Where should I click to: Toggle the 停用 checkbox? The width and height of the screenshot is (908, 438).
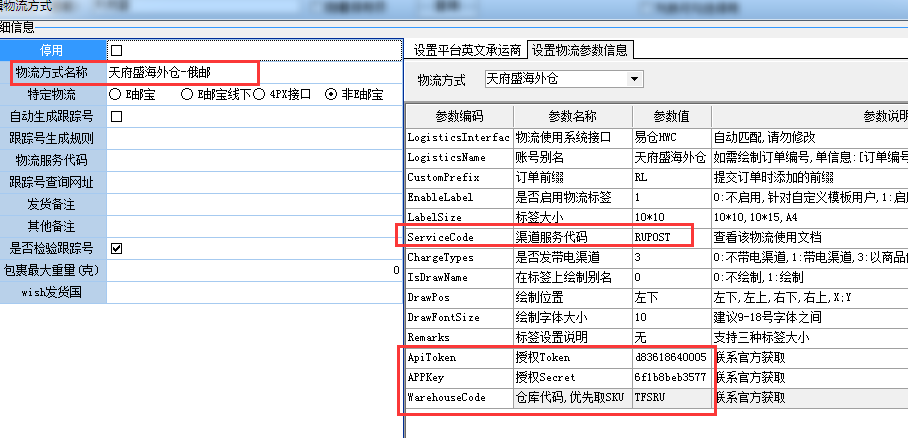116,50
